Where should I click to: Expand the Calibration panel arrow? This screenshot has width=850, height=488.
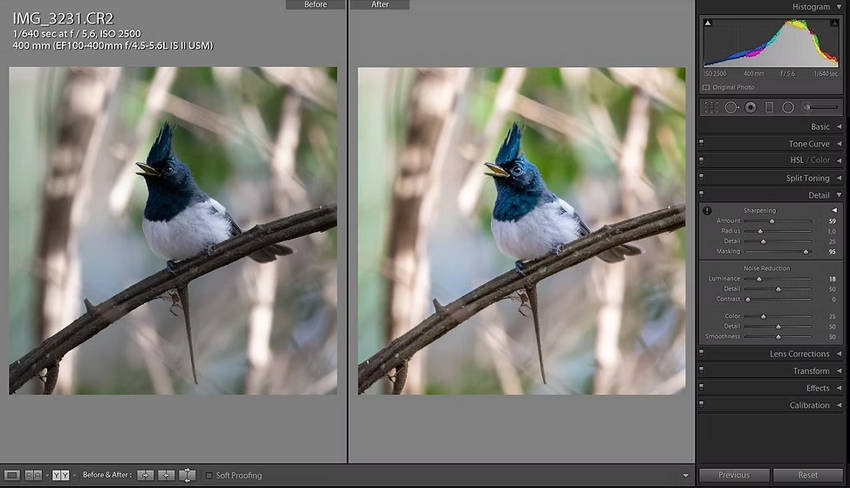click(x=839, y=405)
